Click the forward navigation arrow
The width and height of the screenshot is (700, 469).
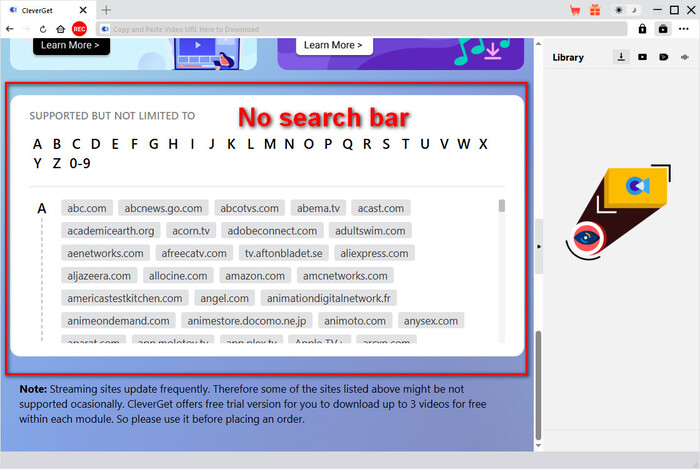coord(26,29)
